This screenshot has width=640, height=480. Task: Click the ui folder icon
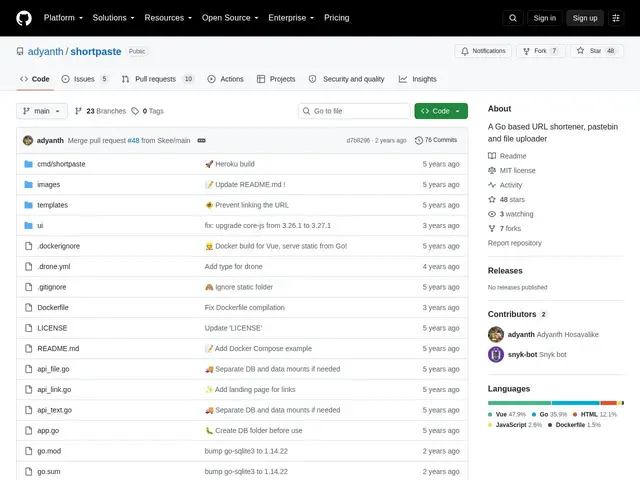coord(28,225)
